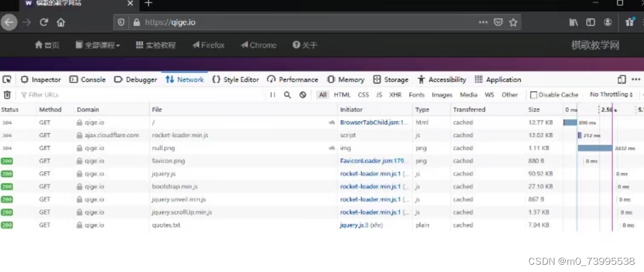Click the 关于 navigation link
Screen dimensions: 644x272
click(305, 45)
